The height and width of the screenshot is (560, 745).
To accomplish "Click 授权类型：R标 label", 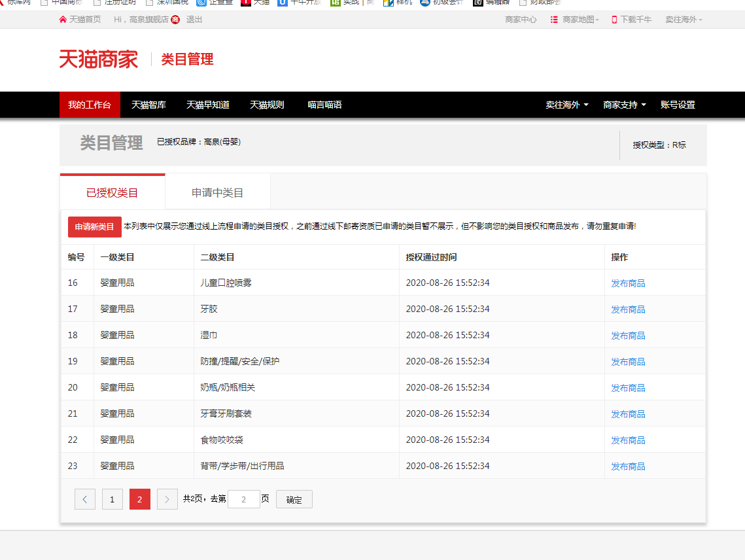I will [x=659, y=145].
